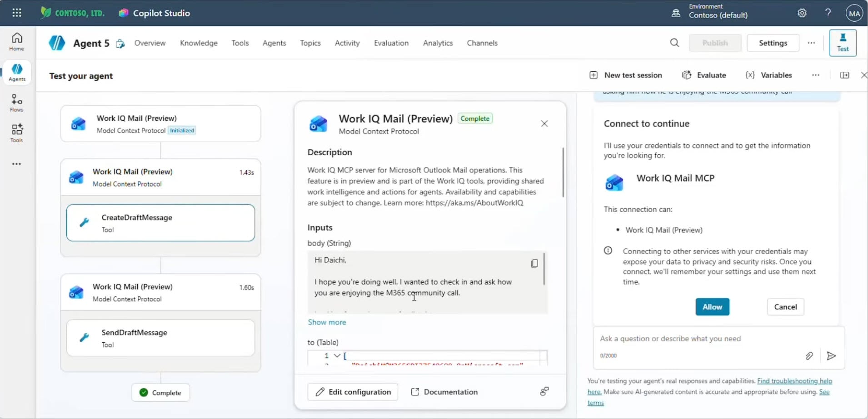Image resolution: width=868 pixels, height=419 pixels.
Task: Close the Work IQ Mail details panel
Action: 544,123
